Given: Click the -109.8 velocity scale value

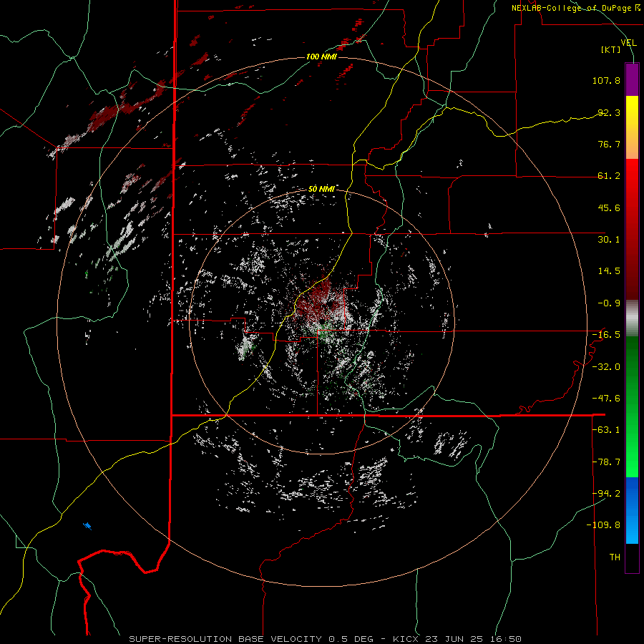Looking at the screenshot, I should (x=603, y=525).
